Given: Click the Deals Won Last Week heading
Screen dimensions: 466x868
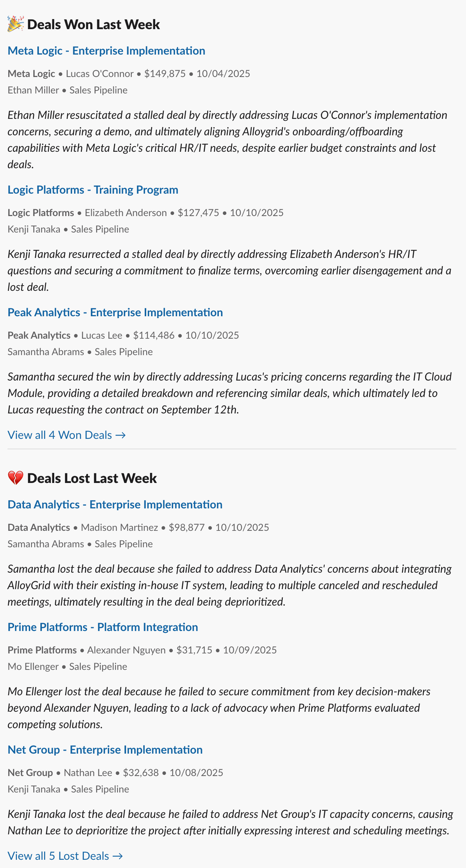Looking at the screenshot, I should point(93,24).
